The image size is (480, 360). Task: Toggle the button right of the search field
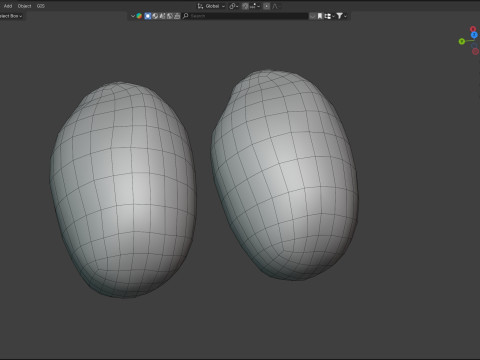(x=312, y=16)
